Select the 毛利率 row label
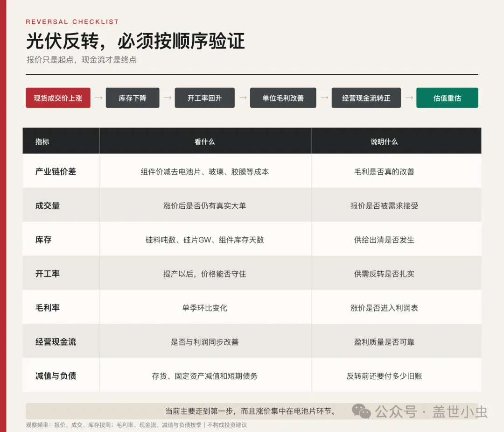 point(48,308)
